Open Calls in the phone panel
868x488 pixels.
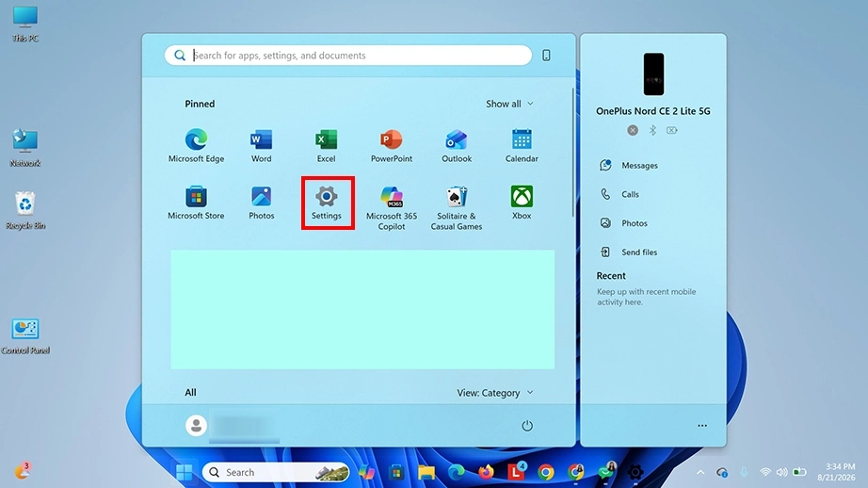(x=620, y=194)
